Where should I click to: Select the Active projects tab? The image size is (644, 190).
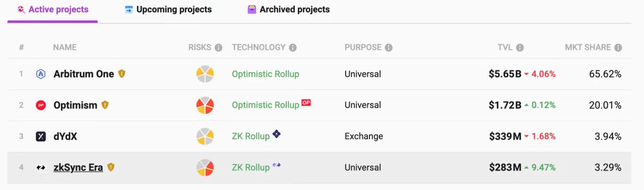click(53, 10)
